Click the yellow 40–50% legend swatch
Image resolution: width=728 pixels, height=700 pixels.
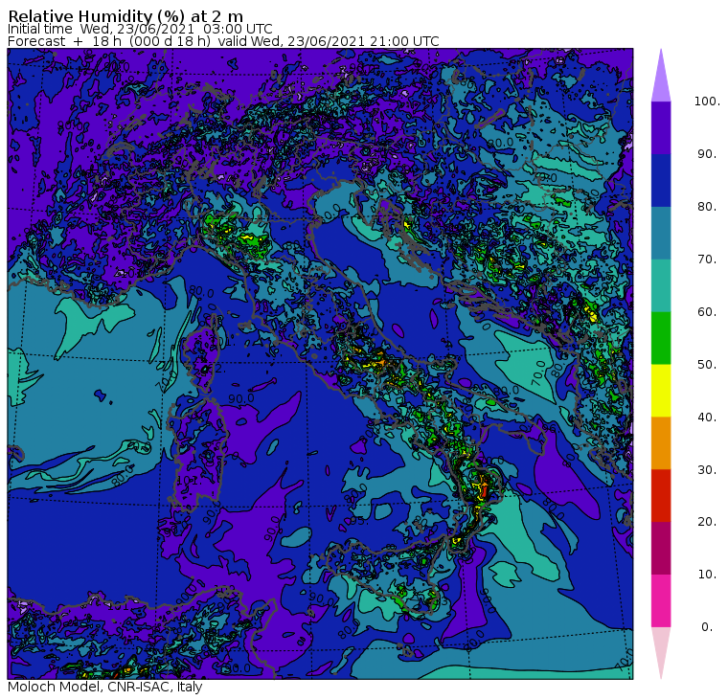tap(661, 391)
